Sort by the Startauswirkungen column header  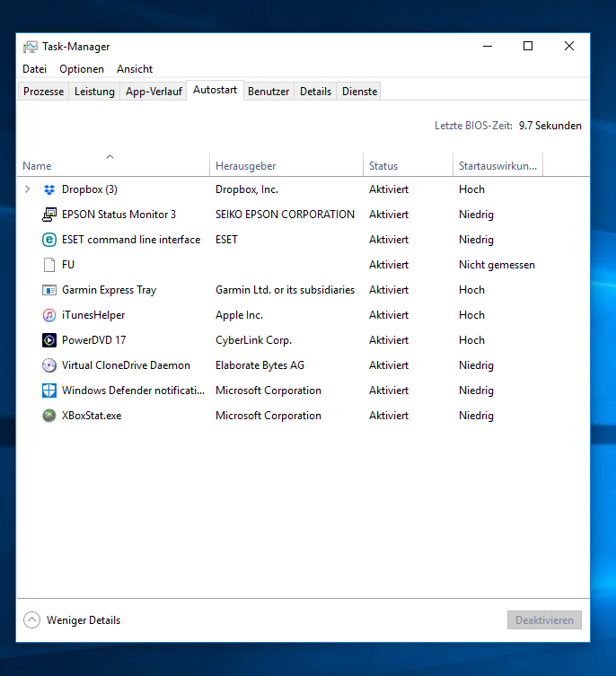[497, 163]
